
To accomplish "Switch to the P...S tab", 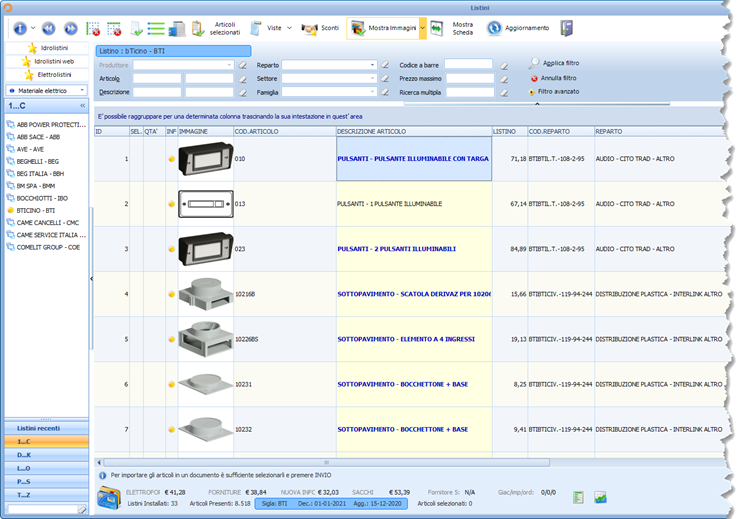I will 46,482.
